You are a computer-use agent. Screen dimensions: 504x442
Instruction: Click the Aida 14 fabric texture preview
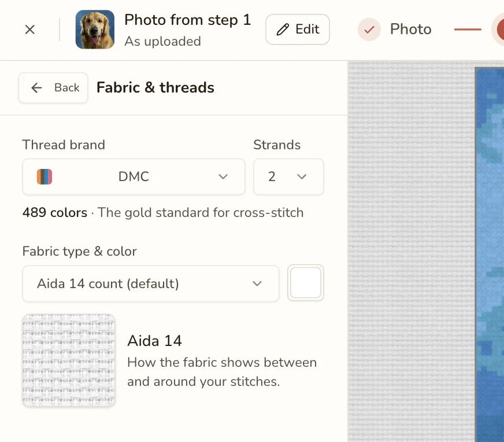[69, 360]
